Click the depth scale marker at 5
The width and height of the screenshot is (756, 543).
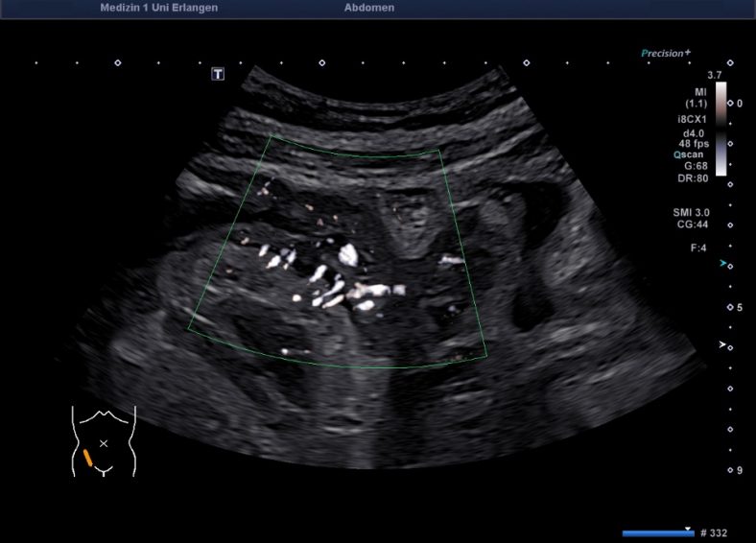pos(739,307)
